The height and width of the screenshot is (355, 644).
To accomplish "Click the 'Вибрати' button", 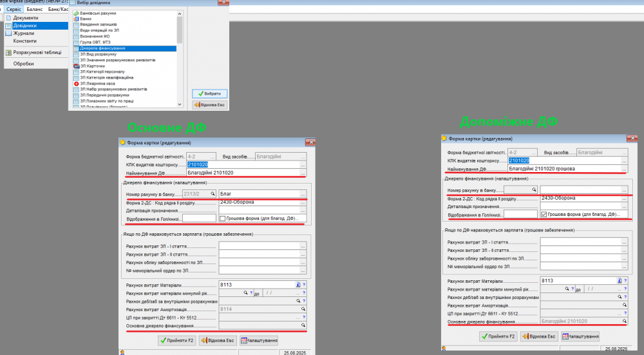I will tap(210, 93).
